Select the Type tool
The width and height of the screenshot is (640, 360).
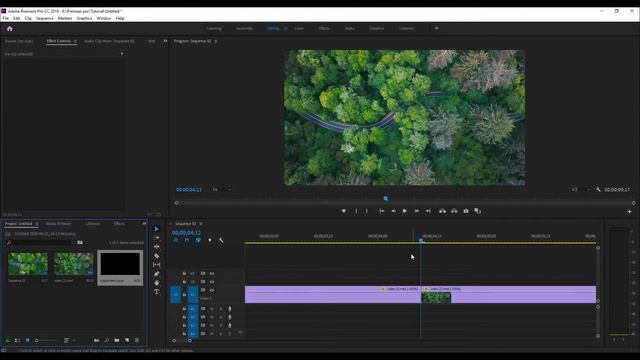(x=157, y=292)
